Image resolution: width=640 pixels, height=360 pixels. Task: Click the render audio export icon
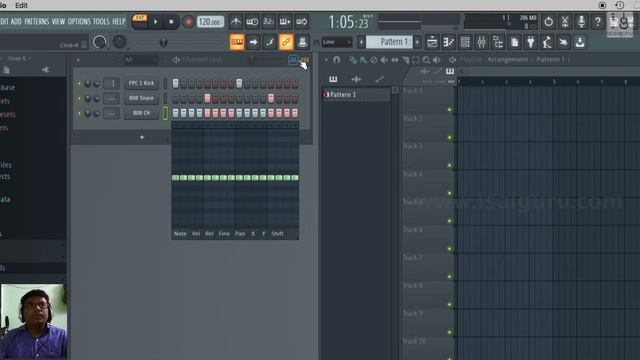[580, 42]
